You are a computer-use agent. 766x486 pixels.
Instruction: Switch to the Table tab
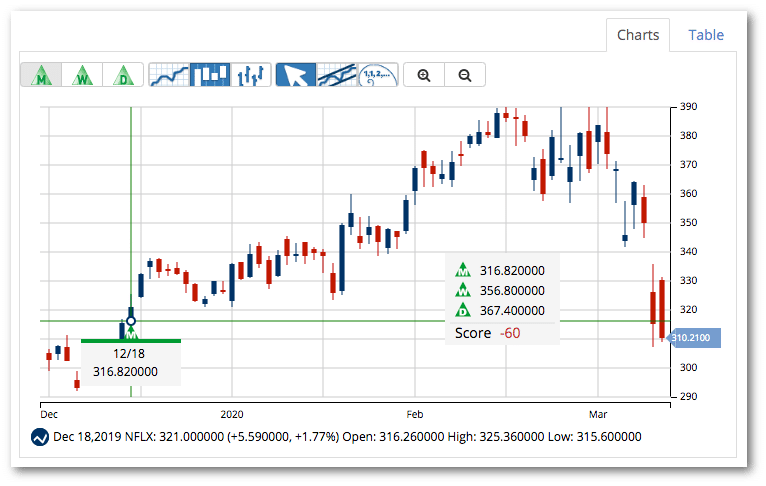tap(705, 35)
